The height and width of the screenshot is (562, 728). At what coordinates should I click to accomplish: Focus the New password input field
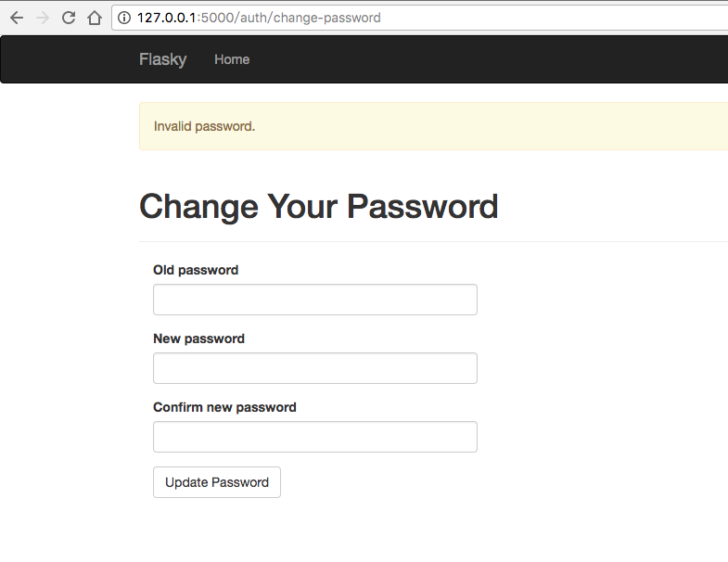[x=314, y=368]
